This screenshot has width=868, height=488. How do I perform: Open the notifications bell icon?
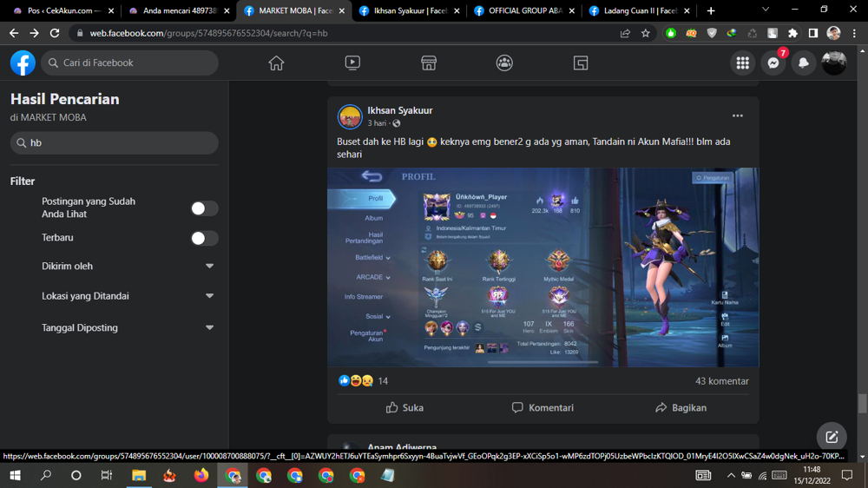point(804,63)
